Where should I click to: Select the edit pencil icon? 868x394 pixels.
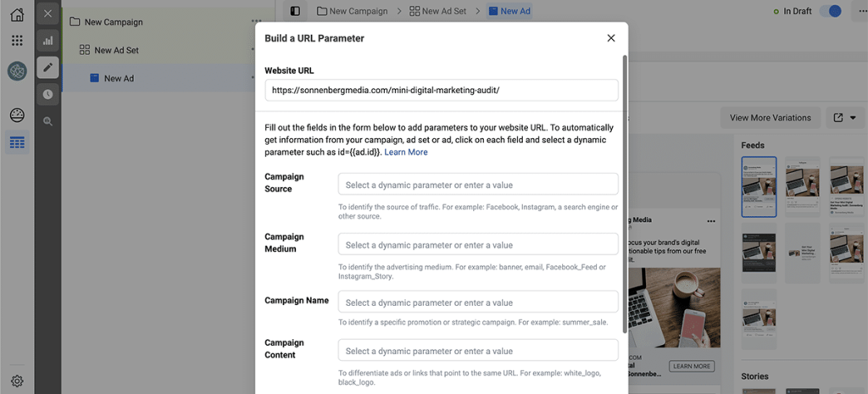pos(47,67)
